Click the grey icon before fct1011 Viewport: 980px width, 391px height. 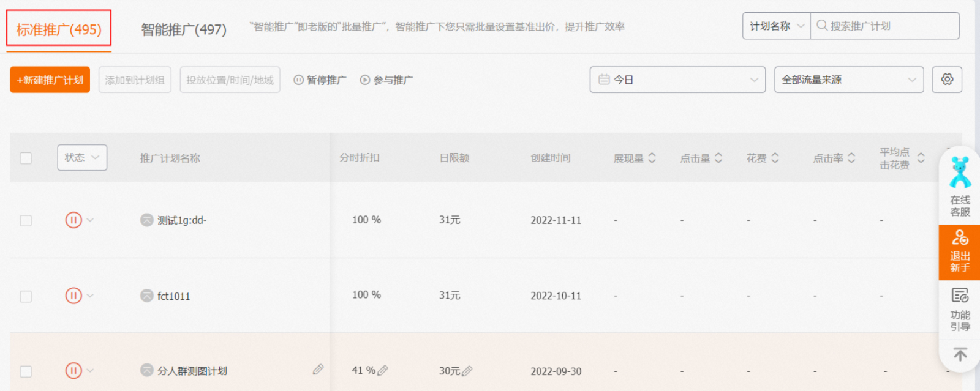[146, 296]
